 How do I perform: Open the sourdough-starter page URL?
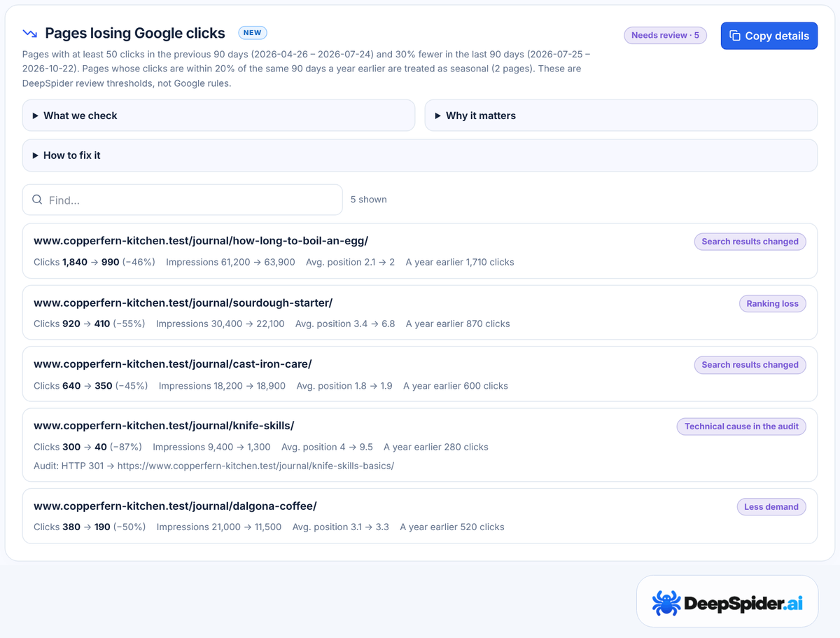tap(183, 303)
